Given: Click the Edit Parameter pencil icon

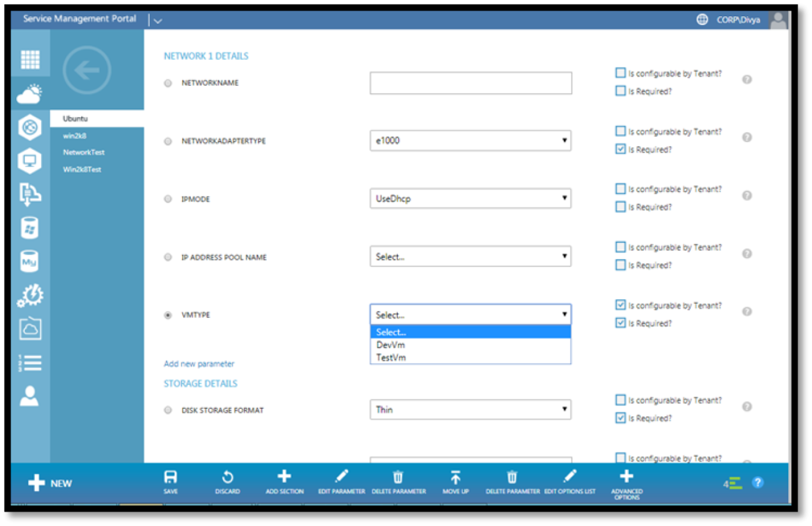Looking at the screenshot, I should pyautogui.click(x=342, y=477).
